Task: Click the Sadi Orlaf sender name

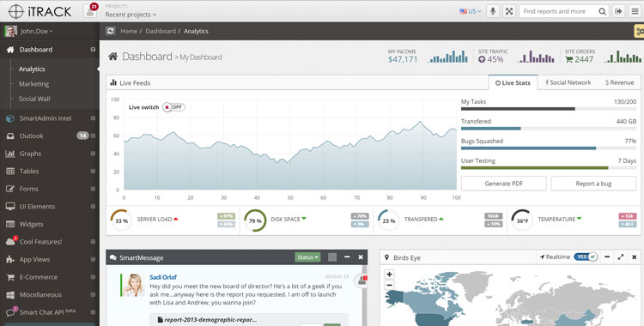Action: click(163, 277)
